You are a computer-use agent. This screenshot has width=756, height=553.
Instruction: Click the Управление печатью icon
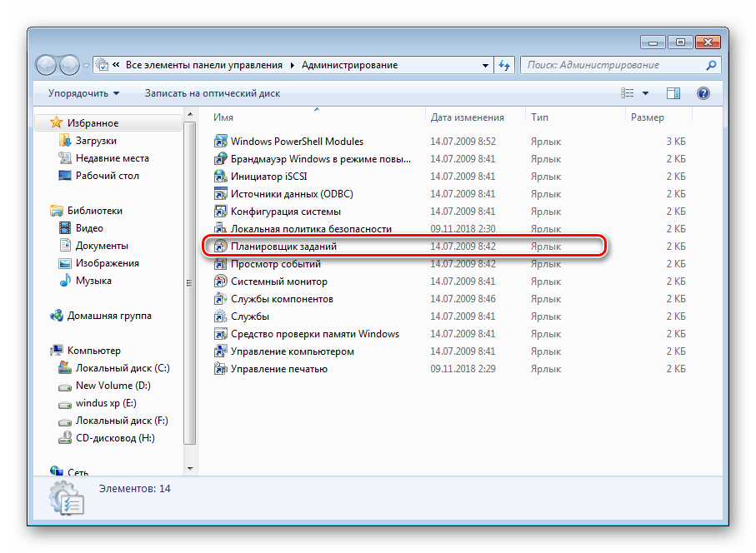click(220, 369)
